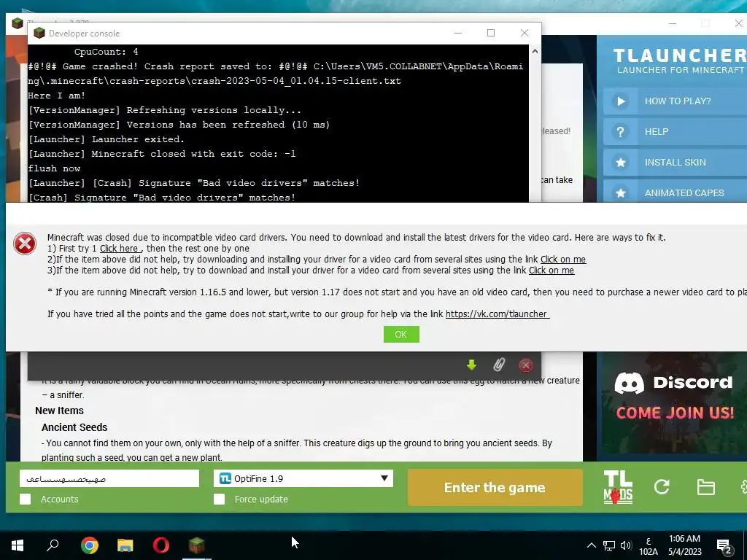The width and height of the screenshot is (747, 560).
Task: Open the vk.com/tlauncher link
Action: coord(498,314)
